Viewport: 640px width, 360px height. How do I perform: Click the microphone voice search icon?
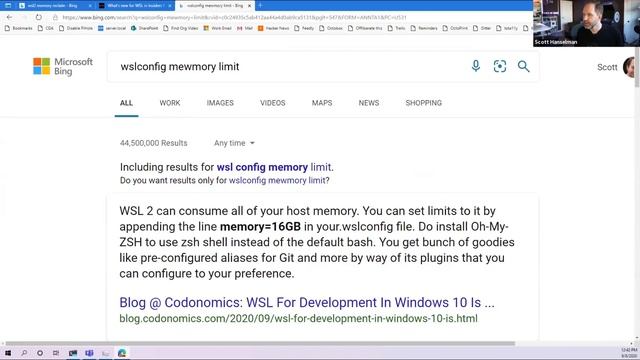coord(476,66)
